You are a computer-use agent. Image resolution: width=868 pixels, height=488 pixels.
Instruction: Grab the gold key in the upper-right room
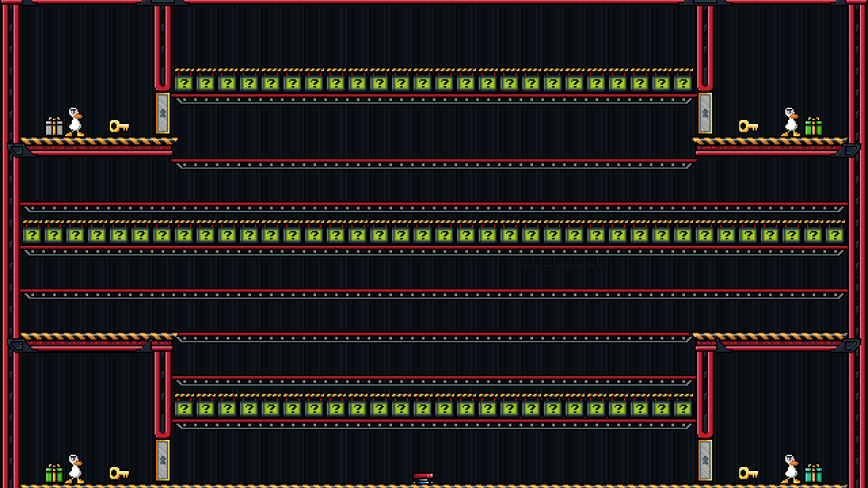pyautogui.click(x=749, y=126)
